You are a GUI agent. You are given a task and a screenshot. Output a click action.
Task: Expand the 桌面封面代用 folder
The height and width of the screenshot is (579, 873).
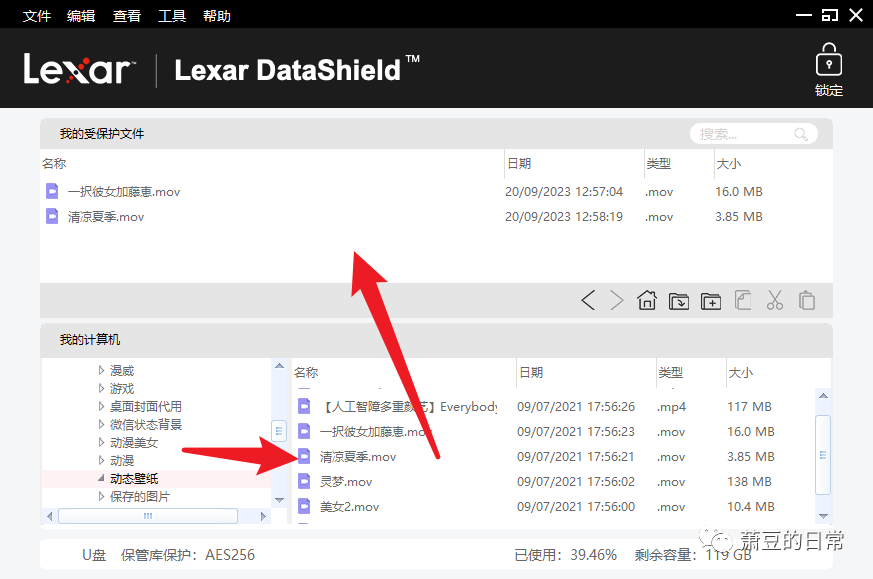pos(101,406)
